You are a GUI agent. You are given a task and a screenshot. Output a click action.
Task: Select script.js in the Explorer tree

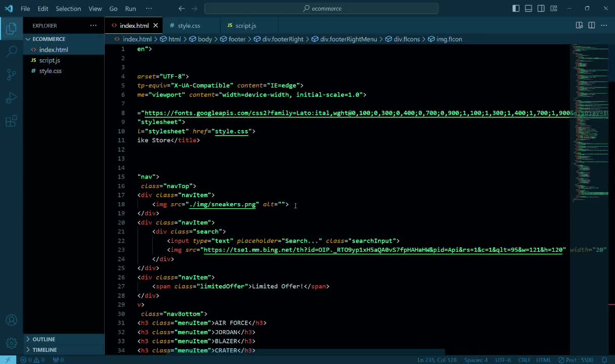(64, 60)
